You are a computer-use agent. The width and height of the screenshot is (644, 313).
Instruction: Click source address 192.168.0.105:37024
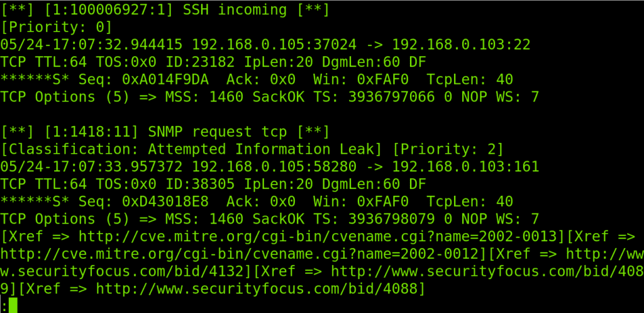[x=274, y=45]
